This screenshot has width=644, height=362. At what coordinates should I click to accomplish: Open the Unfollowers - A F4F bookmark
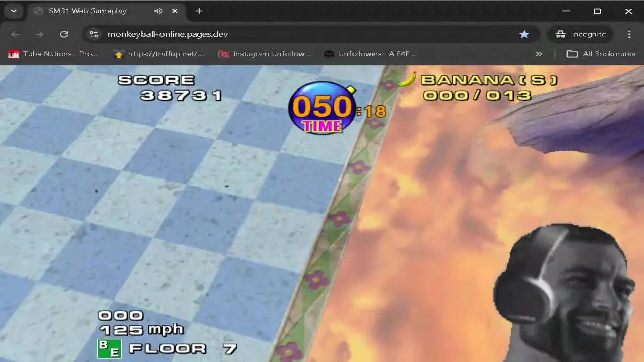pyautogui.click(x=370, y=54)
